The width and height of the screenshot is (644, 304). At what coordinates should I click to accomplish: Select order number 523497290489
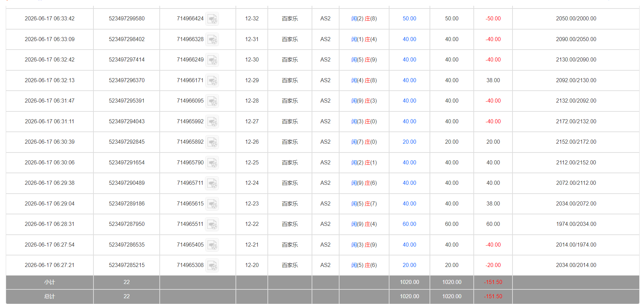(127, 183)
